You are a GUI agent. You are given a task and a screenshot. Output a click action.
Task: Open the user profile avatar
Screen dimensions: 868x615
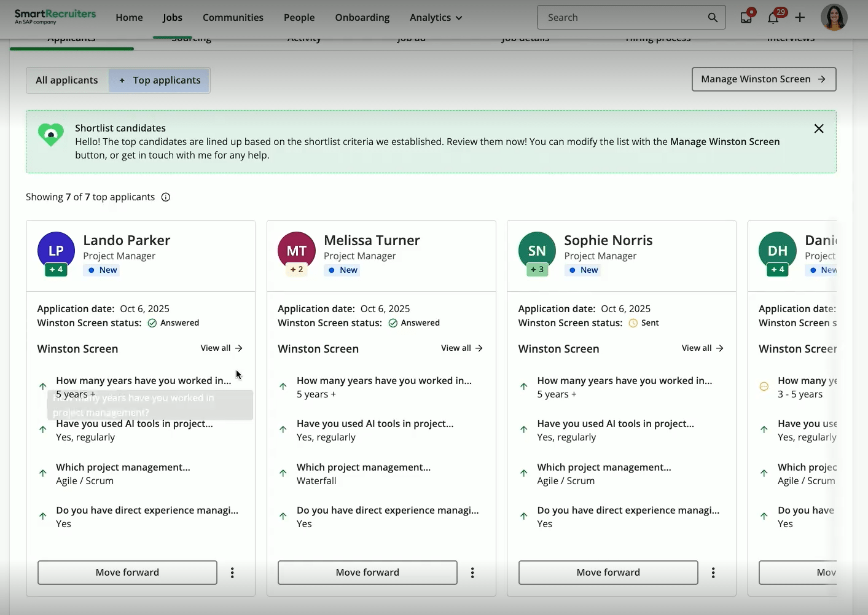point(834,17)
